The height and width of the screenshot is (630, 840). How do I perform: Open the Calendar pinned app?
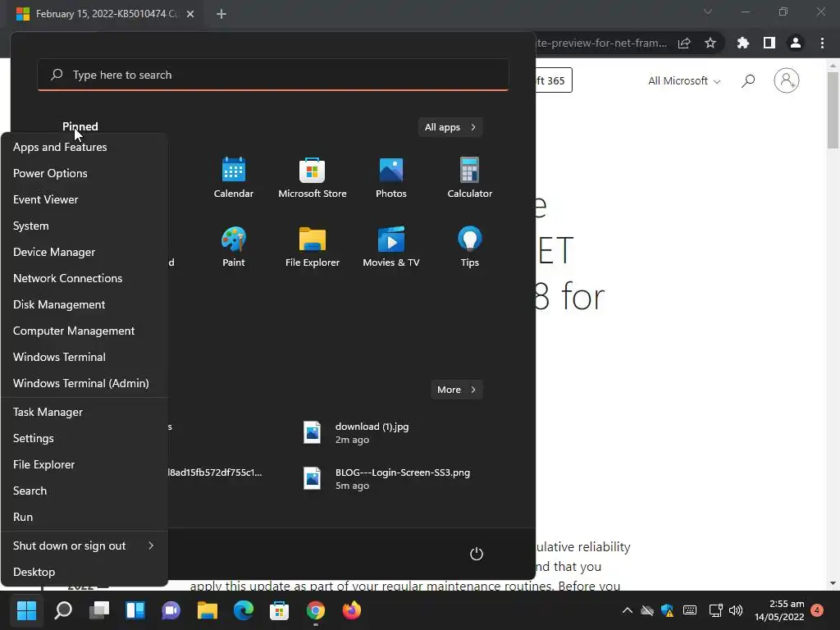(x=234, y=177)
